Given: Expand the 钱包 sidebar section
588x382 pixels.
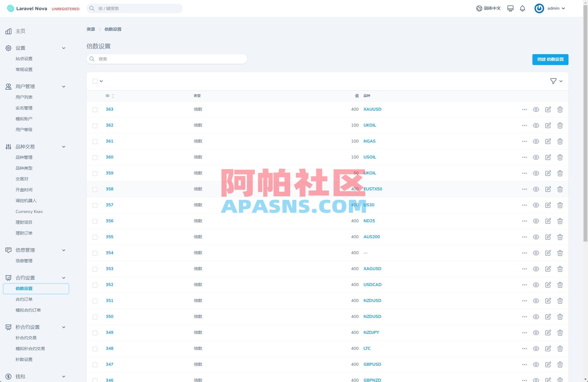Looking at the screenshot, I should click(63, 376).
